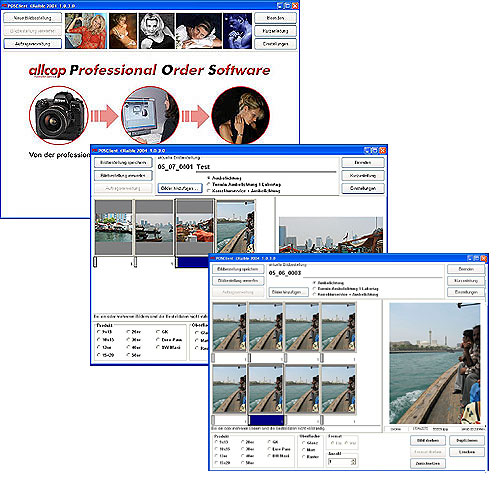This screenshot has height=500, width=500.
Task: Click the woman portrait circle image
Action: 241,115
